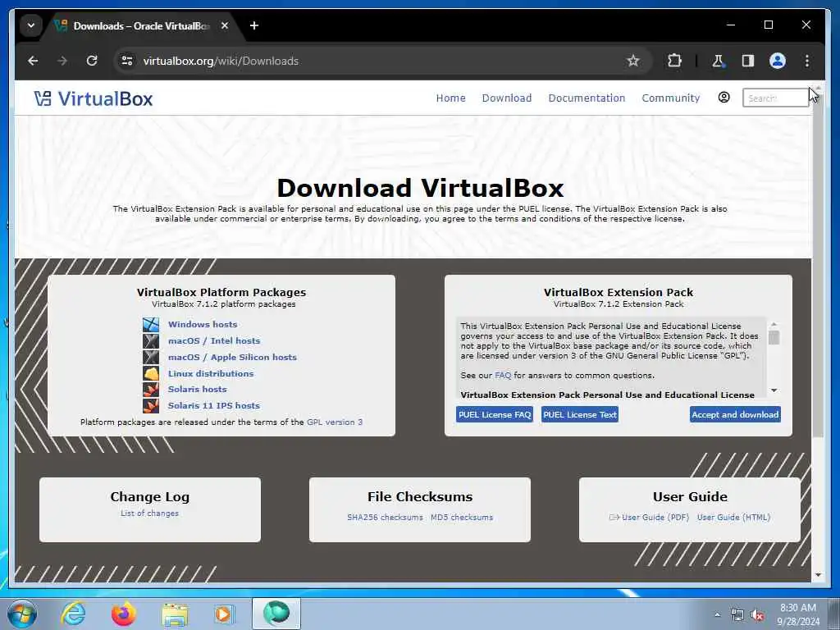Open the User Guide (HTML) link

pos(733,518)
